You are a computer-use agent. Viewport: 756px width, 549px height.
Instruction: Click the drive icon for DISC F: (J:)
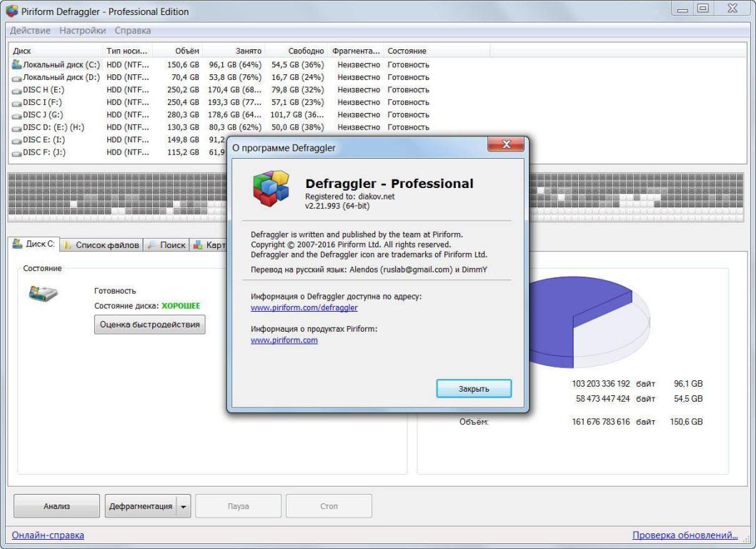[16, 153]
